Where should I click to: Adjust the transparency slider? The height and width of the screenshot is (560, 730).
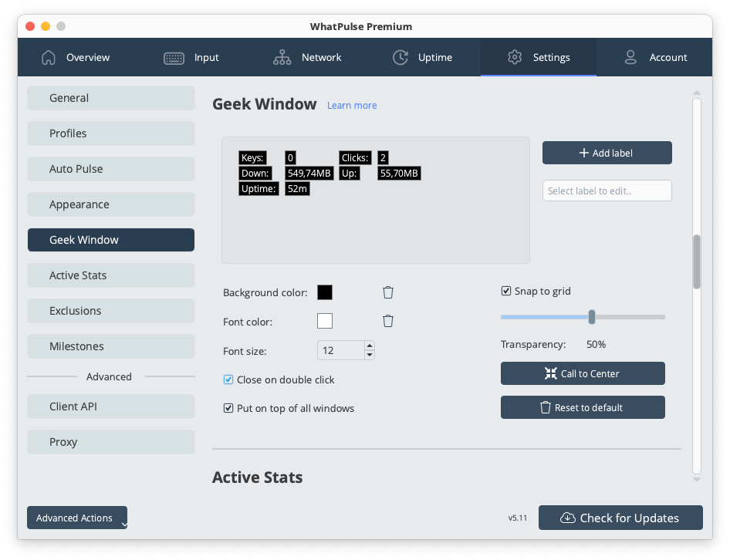[x=591, y=316]
